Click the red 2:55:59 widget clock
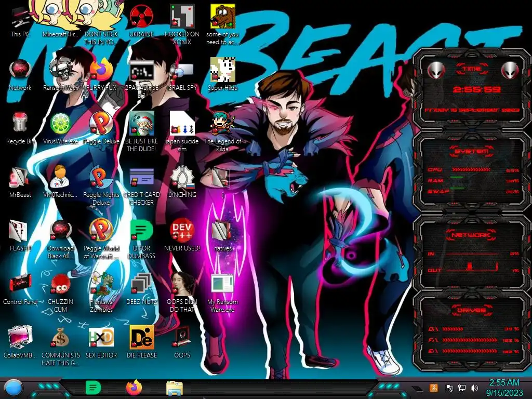The height and width of the screenshot is (399, 532). tap(477, 90)
